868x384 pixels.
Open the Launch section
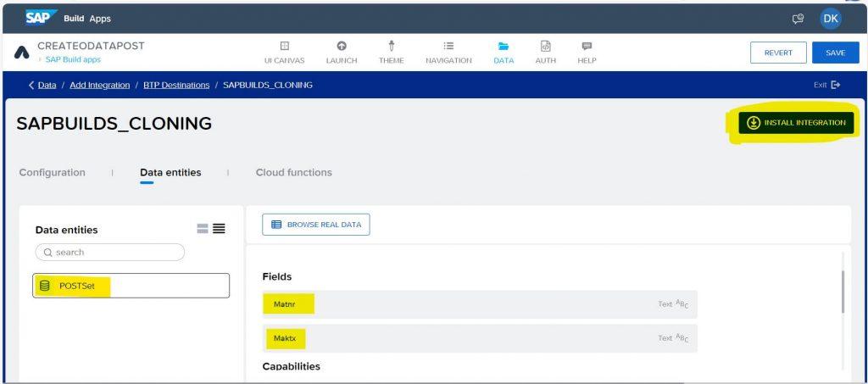click(342, 53)
